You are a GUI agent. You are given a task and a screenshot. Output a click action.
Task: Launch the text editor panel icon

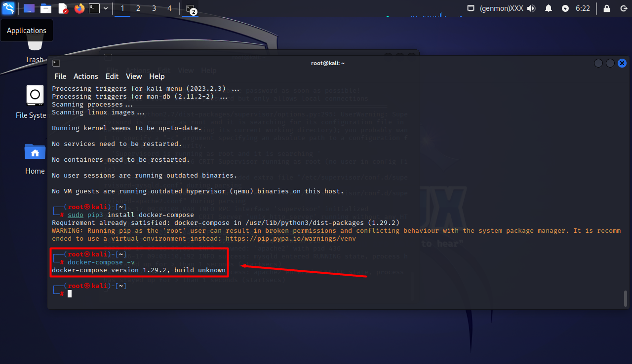pos(63,8)
